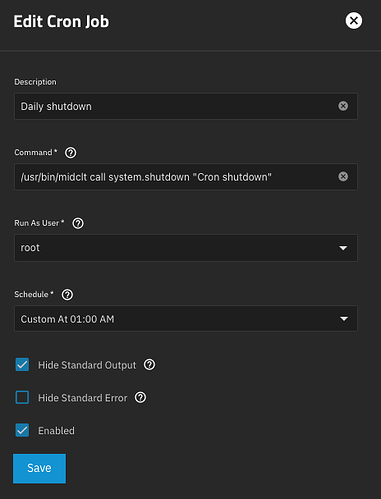Click the Enabled label
This screenshot has width=381, height=499.
tap(56, 431)
